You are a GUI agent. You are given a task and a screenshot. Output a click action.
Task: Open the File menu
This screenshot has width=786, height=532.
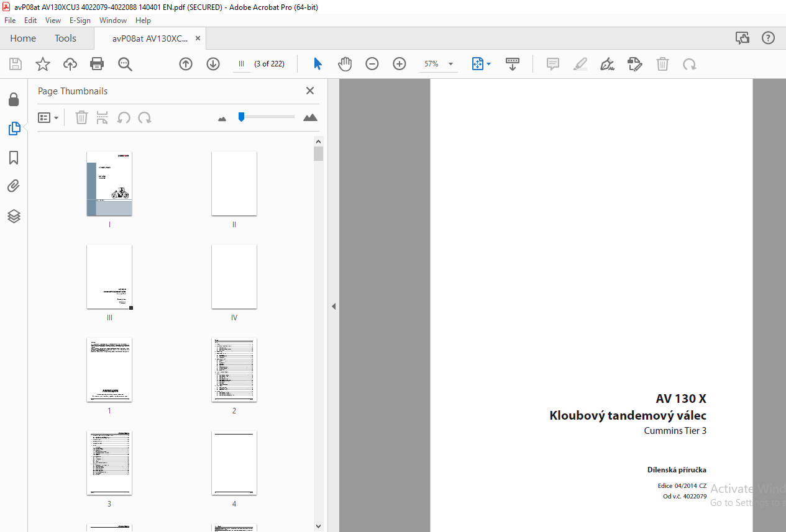click(x=10, y=20)
